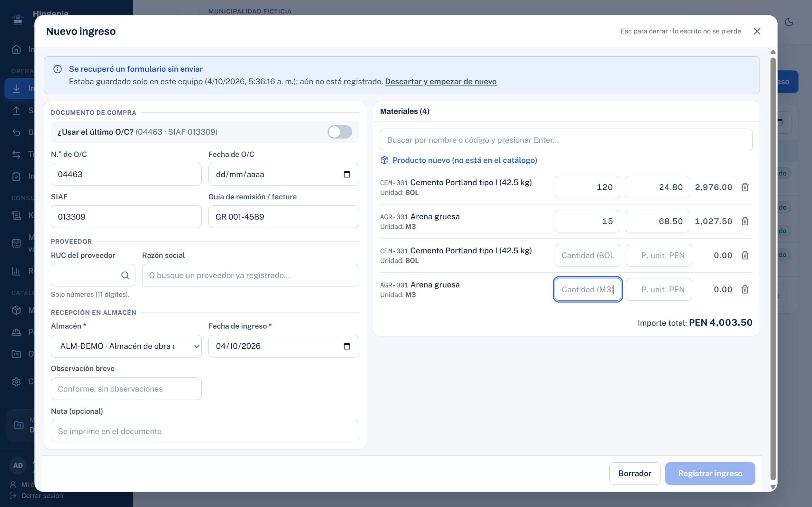
Task: Click the search magnifier in RUC del proveedor
Action: 125,275
